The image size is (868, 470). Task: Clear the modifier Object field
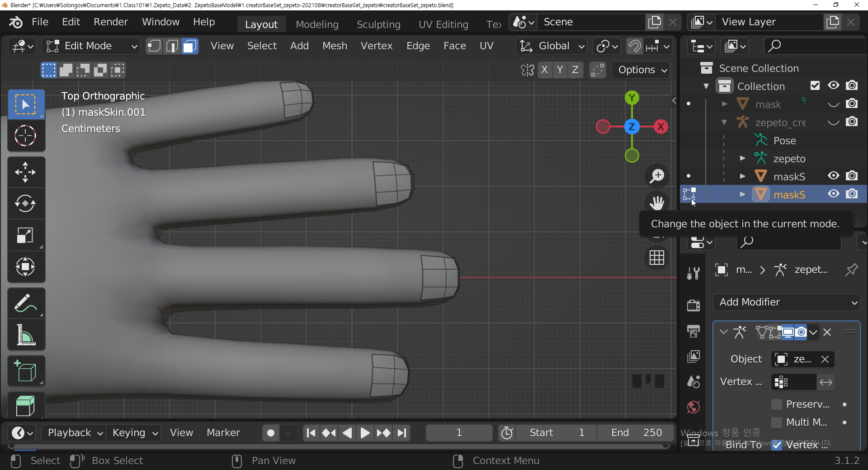825,359
